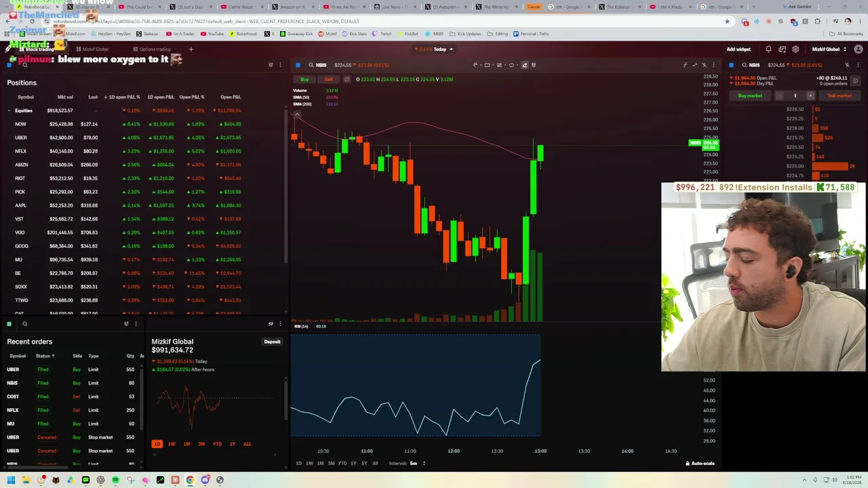Viewport: 868px width, 488px height.
Task: Switch to the Mizkif Global layout tab
Action: click(x=92, y=49)
